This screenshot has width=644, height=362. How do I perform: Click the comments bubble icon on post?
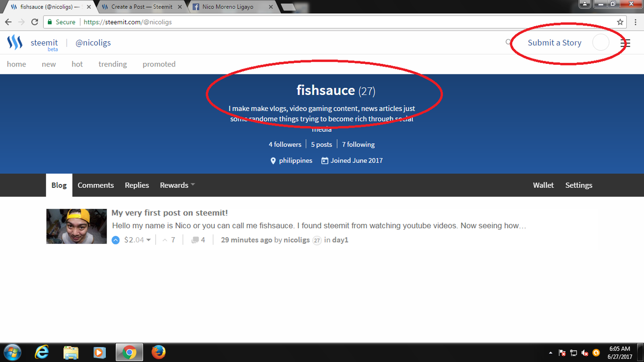click(195, 240)
